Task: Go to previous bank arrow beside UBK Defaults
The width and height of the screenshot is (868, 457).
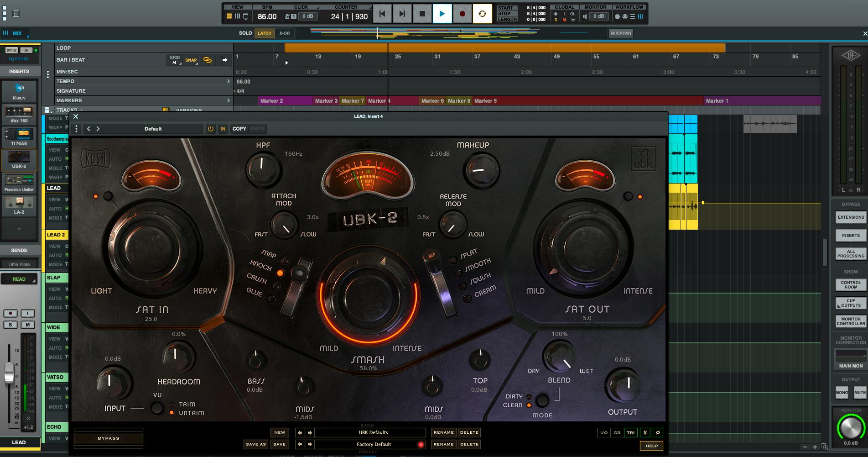Action: coord(300,432)
